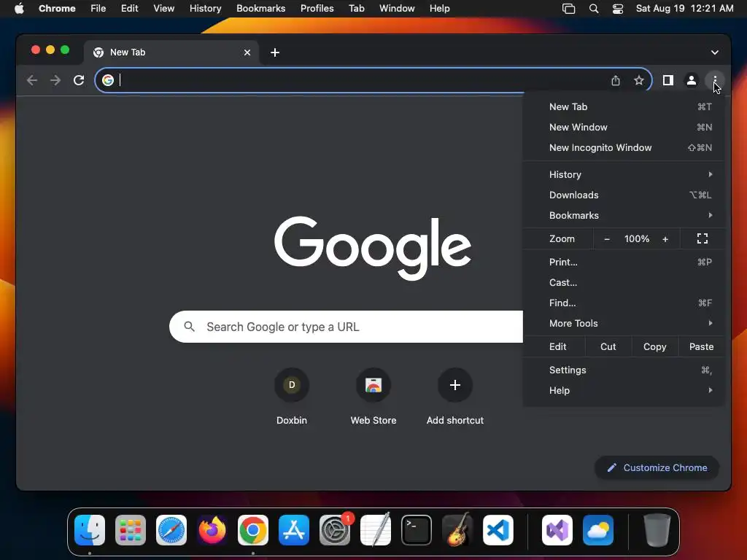The height and width of the screenshot is (560, 747).
Task: Launch Safari from the dock
Action: pyautogui.click(x=171, y=530)
